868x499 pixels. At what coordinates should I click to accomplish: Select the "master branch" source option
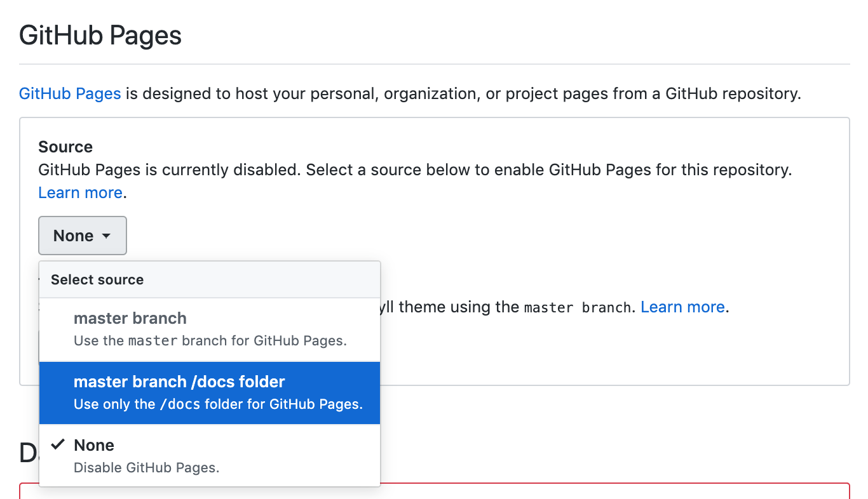pyautogui.click(x=130, y=319)
